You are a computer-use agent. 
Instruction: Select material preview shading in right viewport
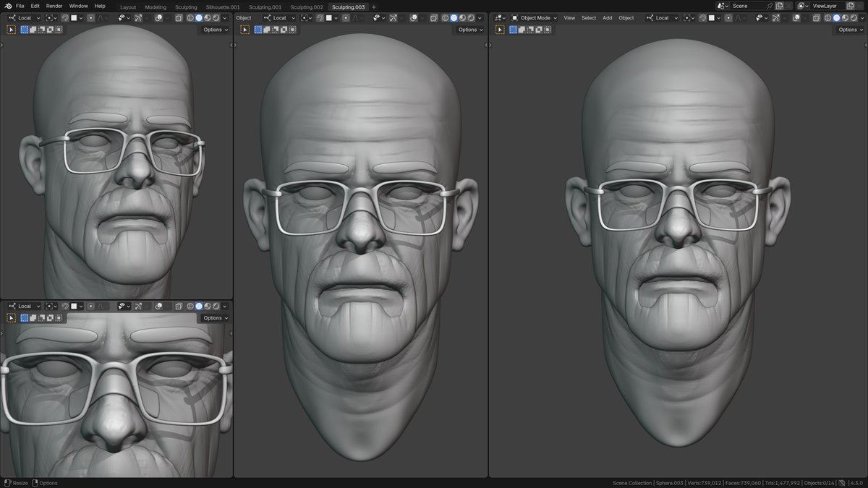(845, 18)
